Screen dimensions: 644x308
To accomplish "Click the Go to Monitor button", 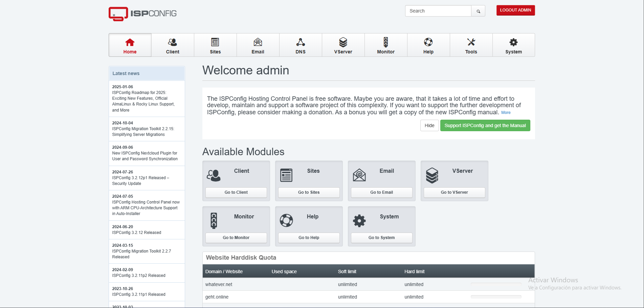I will tap(236, 238).
